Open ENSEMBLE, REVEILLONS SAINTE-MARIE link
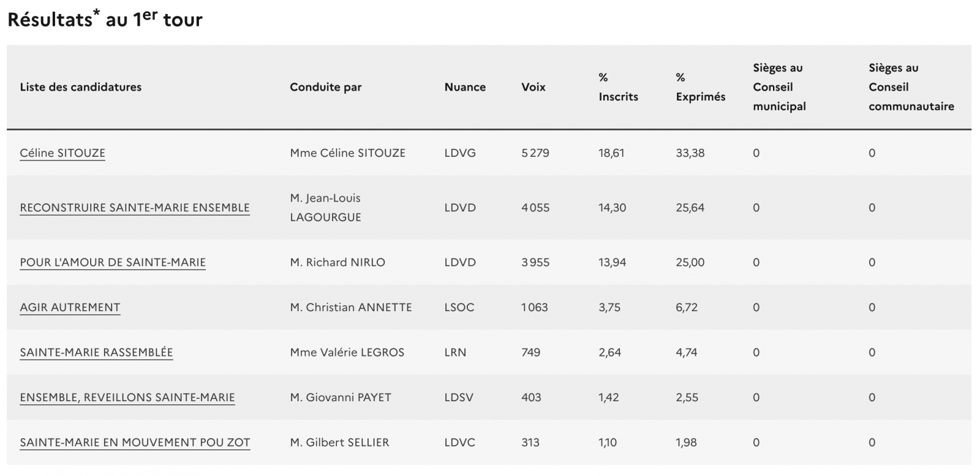This screenshot has width=980, height=476. [127, 398]
